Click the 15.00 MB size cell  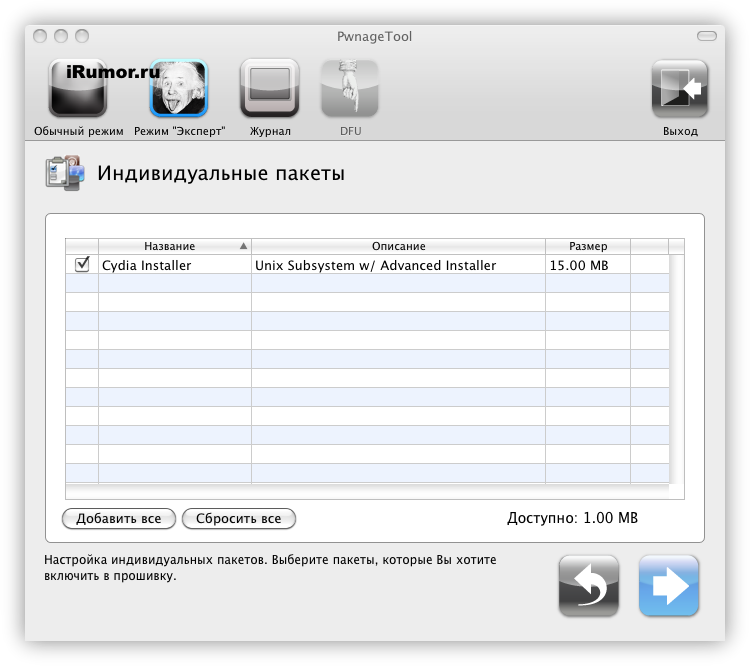(588, 265)
